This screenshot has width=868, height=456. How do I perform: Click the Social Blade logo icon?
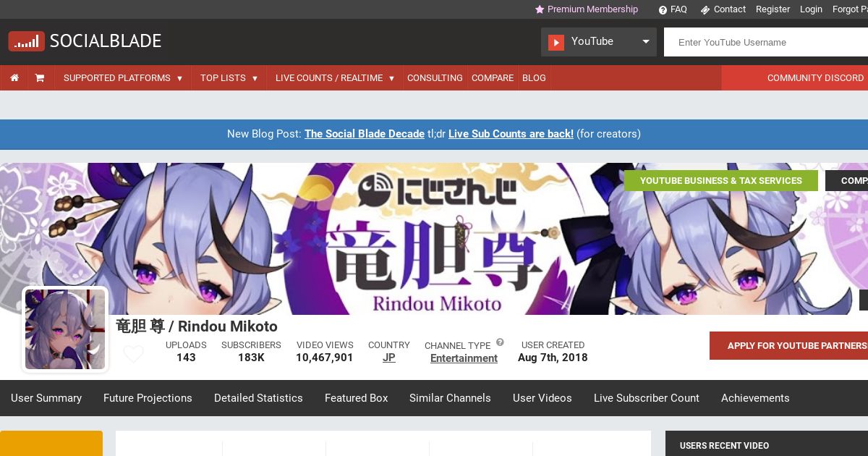point(26,41)
